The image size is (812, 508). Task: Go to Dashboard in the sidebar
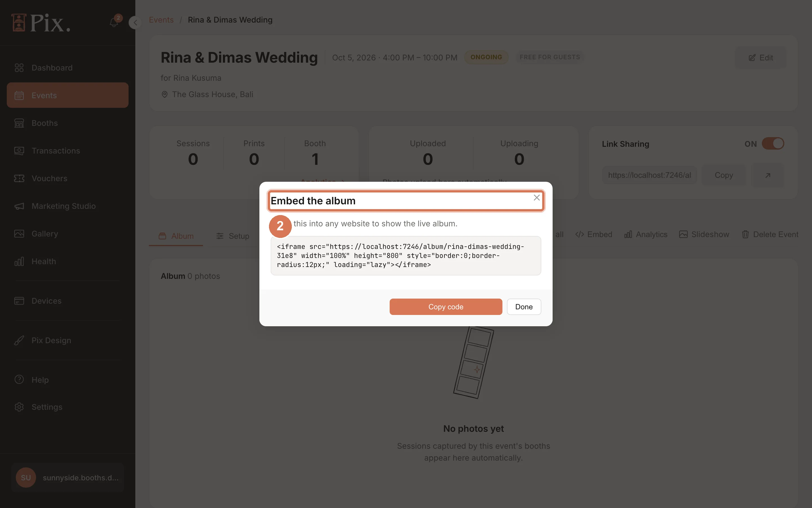pyautogui.click(x=67, y=68)
